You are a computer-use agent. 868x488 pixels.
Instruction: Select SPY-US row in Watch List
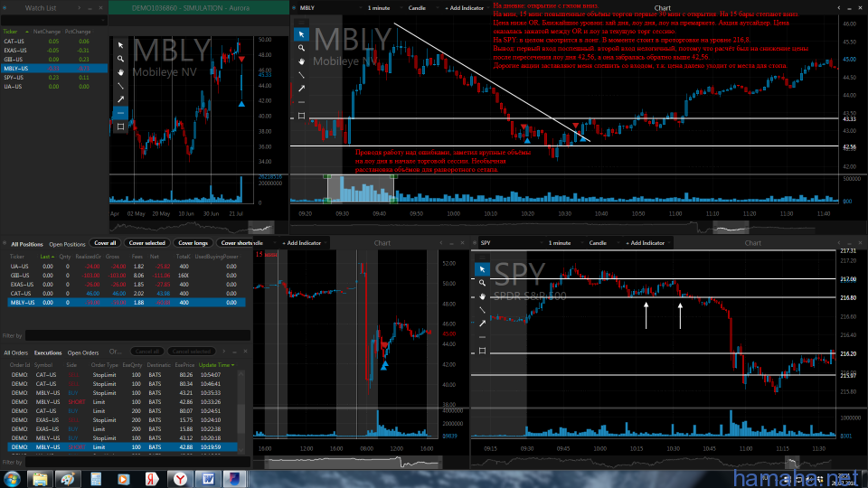pyautogui.click(x=54, y=78)
